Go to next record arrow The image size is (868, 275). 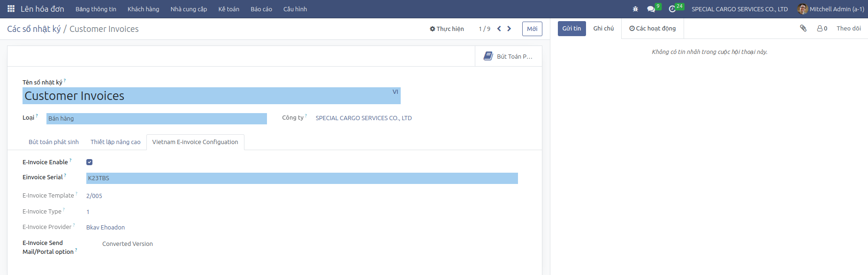[x=509, y=29]
